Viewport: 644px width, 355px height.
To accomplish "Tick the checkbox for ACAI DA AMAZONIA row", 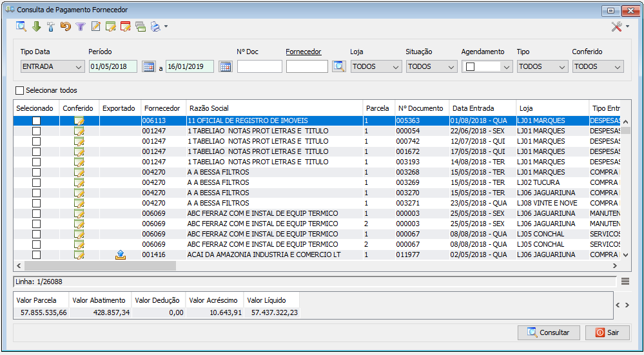I will pos(37,254).
